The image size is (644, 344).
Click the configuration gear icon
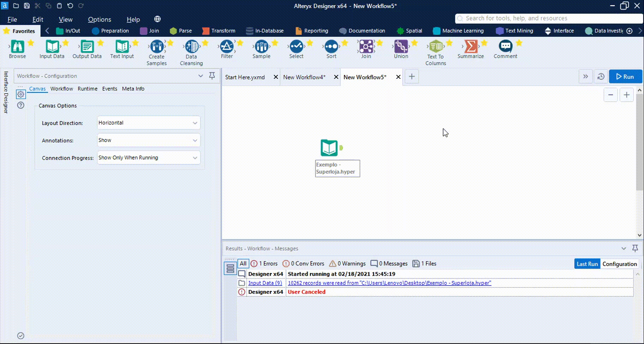click(x=21, y=94)
